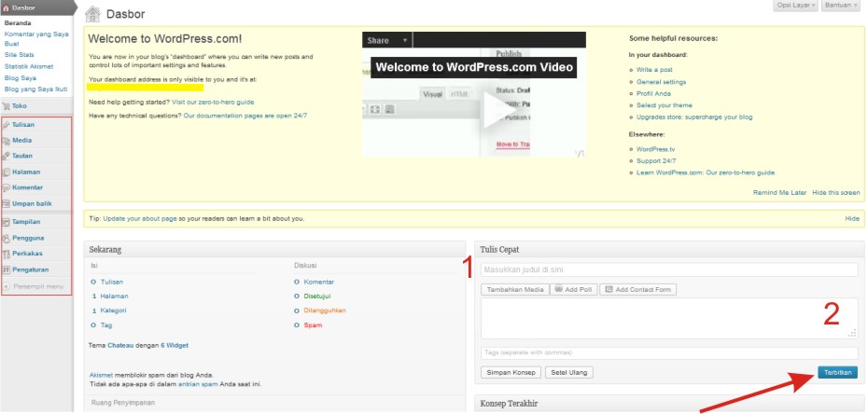Open the Toko menu item

coord(20,105)
